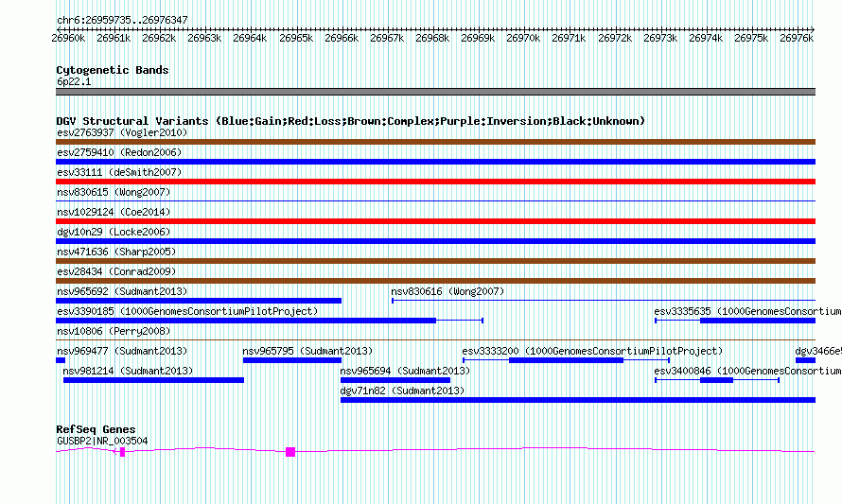Click the 6p22.1 cytogenetic band label
Viewport: 842px width, 504px height.
(74, 81)
